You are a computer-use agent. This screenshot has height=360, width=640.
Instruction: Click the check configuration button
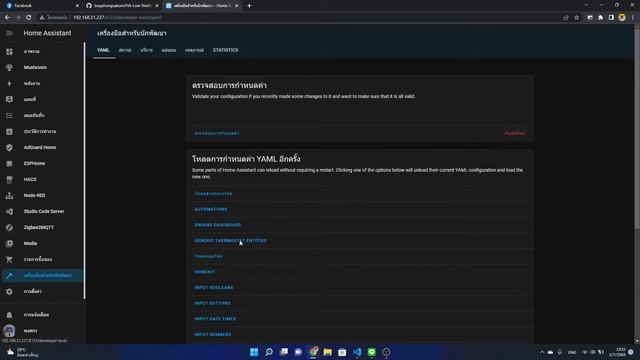217,133
